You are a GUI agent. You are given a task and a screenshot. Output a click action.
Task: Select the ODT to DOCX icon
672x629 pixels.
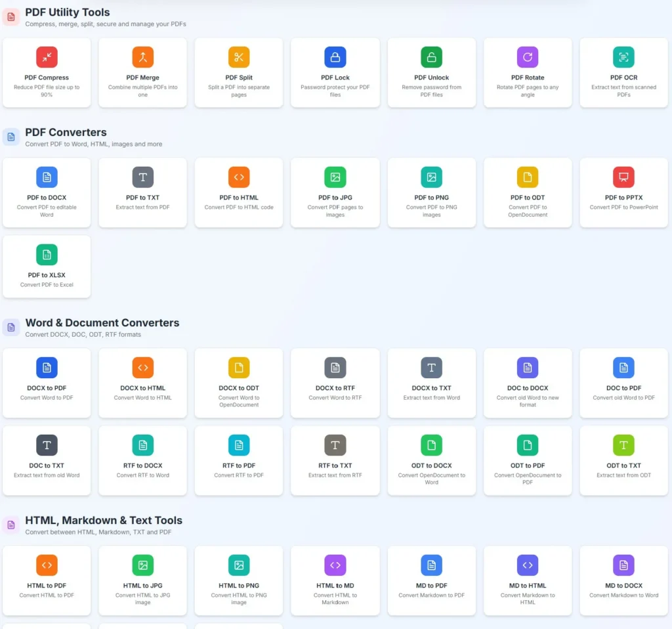pyautogui.click(x=432, y=445)
